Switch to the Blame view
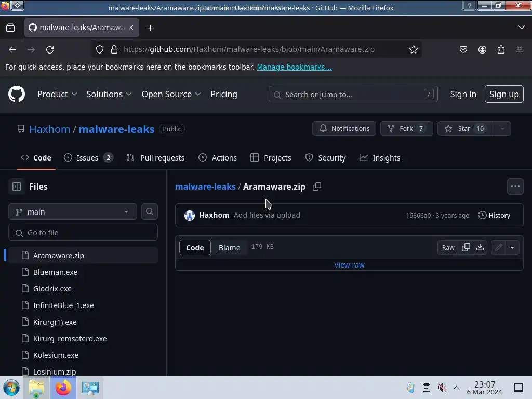 pos(229,247)
